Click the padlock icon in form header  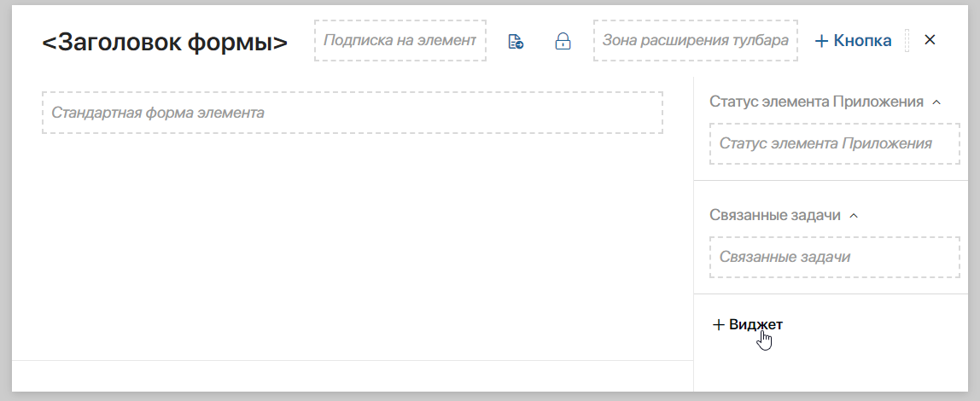(x=563, y=42)
